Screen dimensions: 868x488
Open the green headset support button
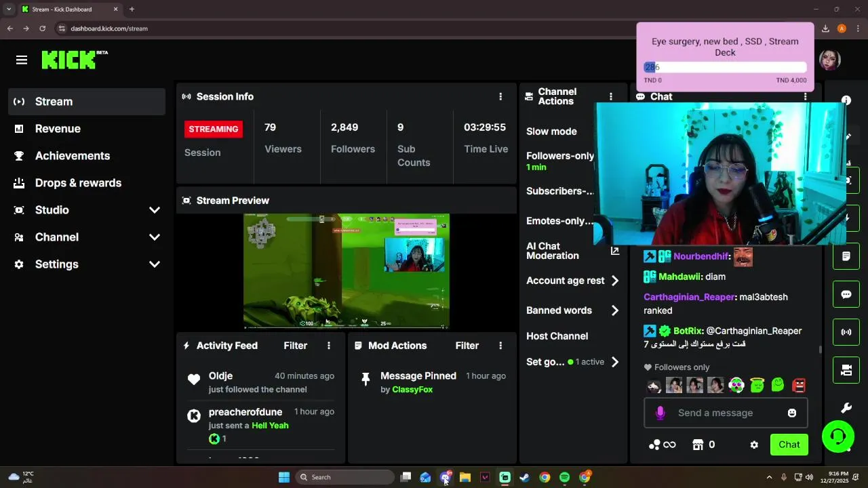pyautogui.click(x=837, y=436)
